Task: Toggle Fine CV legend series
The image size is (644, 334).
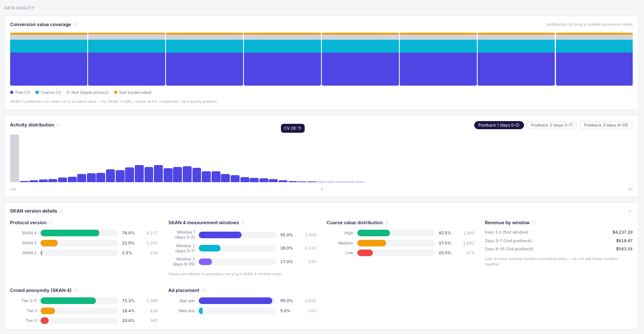Action: click(x=20, y=92)
